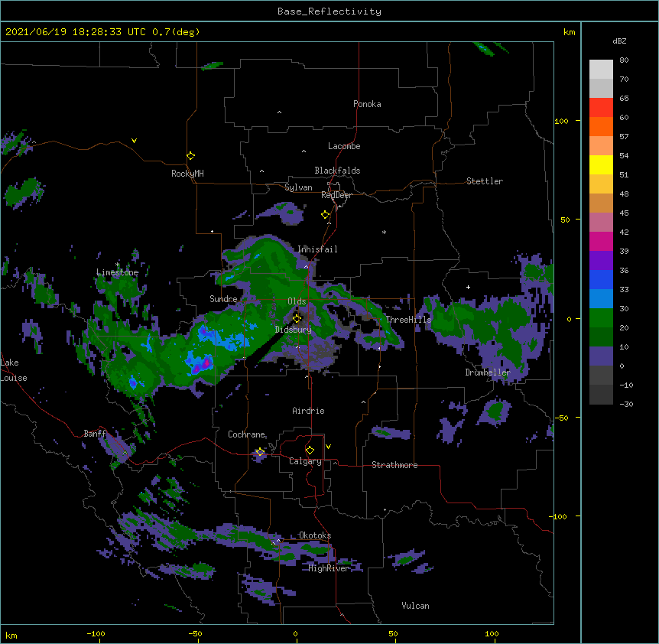Click the Base_Reflectivity title

(x=329, y=11)
